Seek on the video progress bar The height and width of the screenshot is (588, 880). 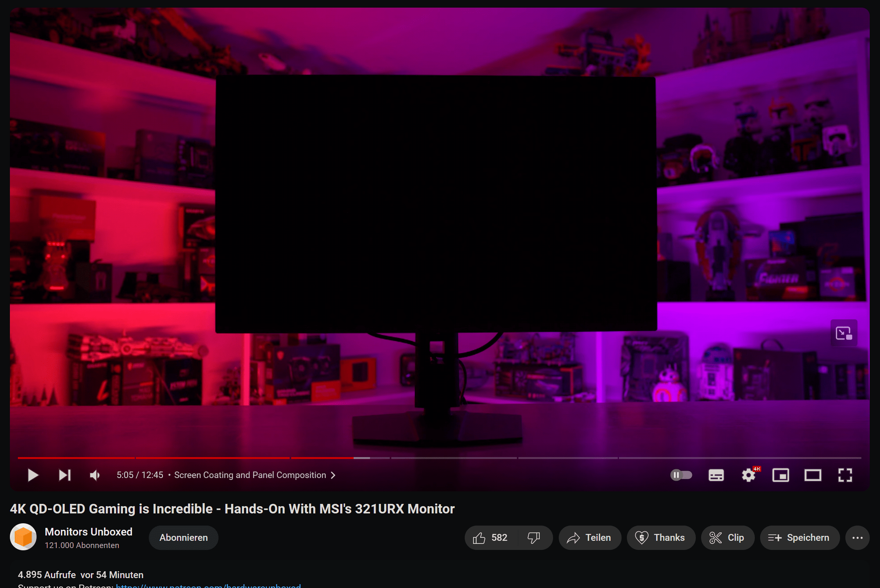click(x=440, y=458)
